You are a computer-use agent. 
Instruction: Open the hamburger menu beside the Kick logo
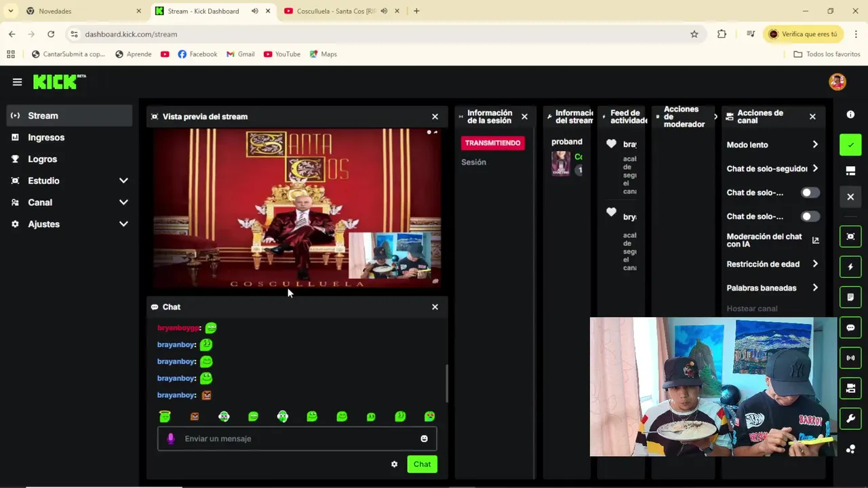17,82
